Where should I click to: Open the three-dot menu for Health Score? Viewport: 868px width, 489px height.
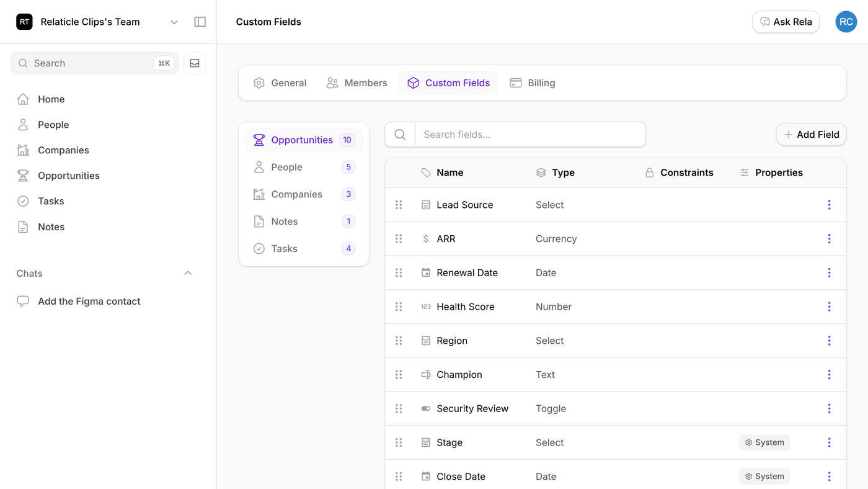[x=829, y=307]
